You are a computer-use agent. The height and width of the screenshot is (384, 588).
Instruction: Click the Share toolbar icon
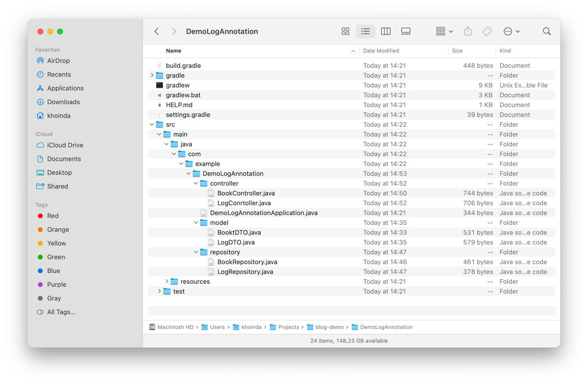point(468,31)
